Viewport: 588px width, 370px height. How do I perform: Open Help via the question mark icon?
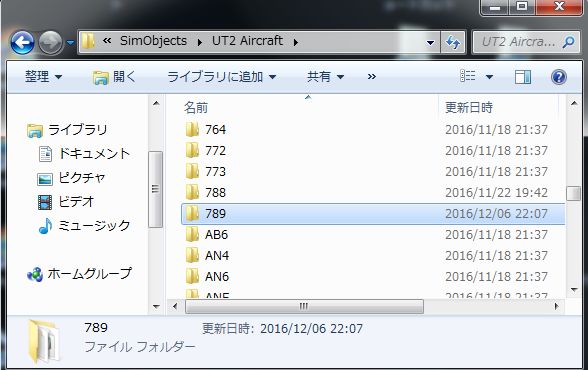558,77
